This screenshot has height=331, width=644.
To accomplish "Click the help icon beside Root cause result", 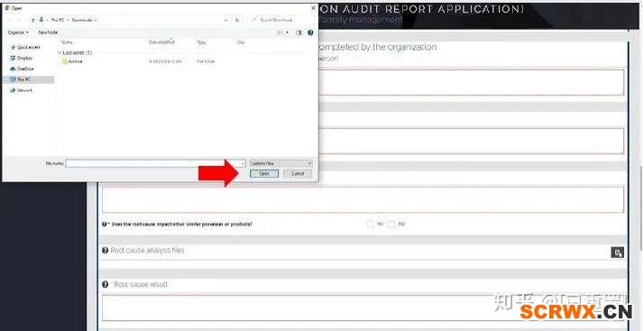I will point(106,284).
